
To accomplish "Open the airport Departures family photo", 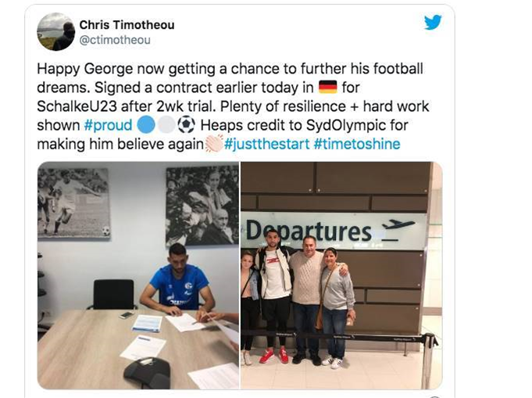I will coord(341,275).
